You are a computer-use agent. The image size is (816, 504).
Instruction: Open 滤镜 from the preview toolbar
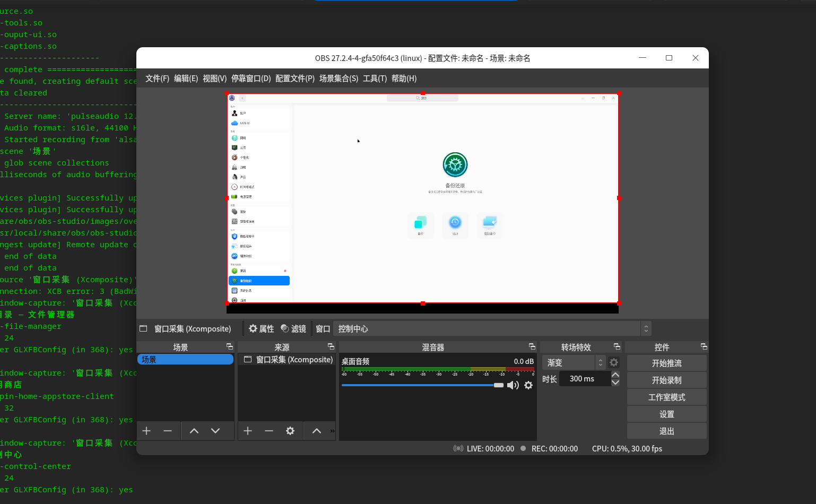[x=293, y=328]
